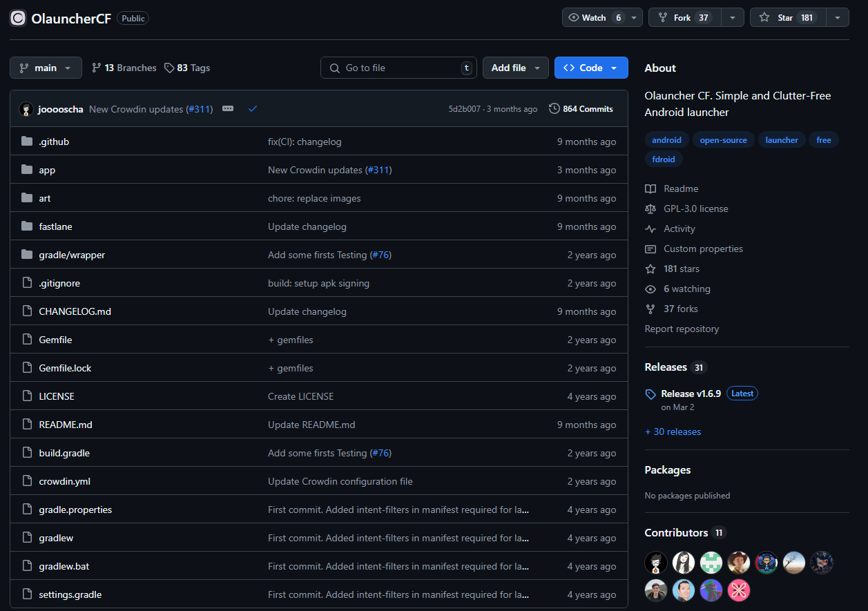Open the GPL-3.0 license link
Image resolution: width=868 pixels, height=611 pixels.
[x=686, y=208]
